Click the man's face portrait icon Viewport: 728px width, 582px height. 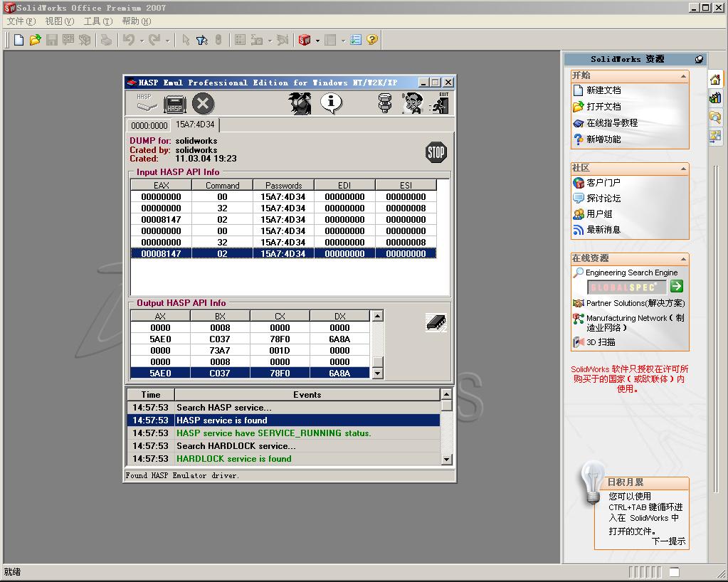tap(412, 103)
